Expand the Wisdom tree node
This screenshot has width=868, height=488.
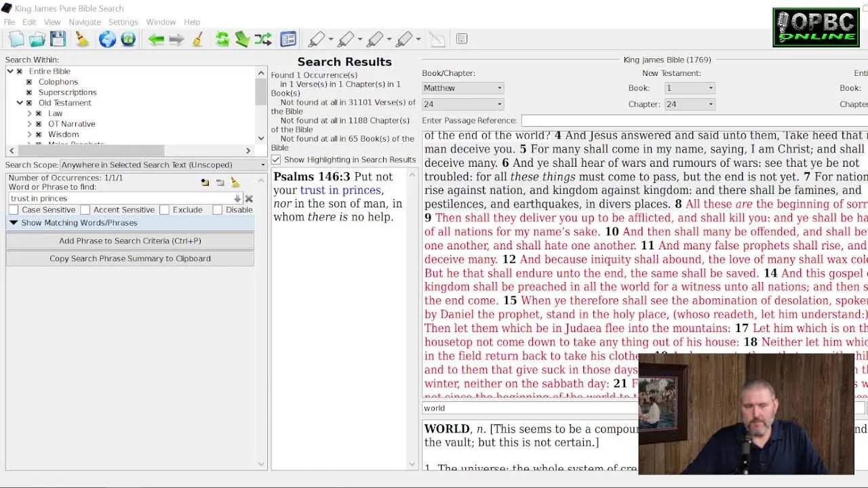coord(29,135)
